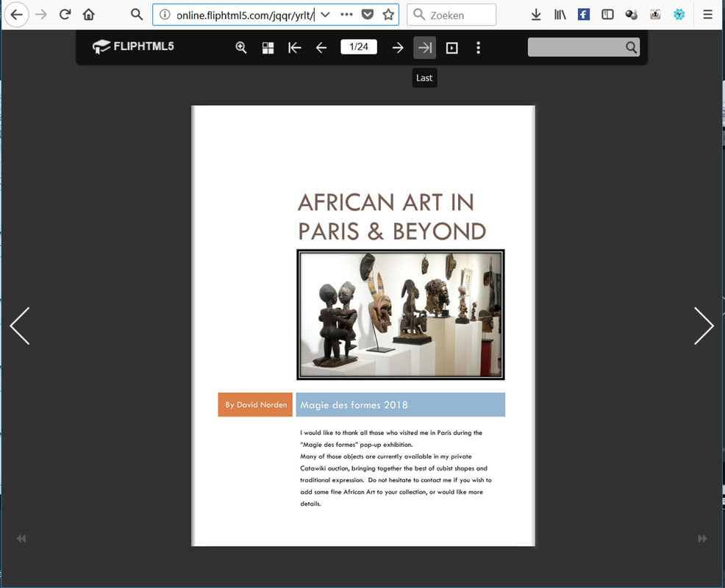Start flipbook auto flip

point(451,48)
